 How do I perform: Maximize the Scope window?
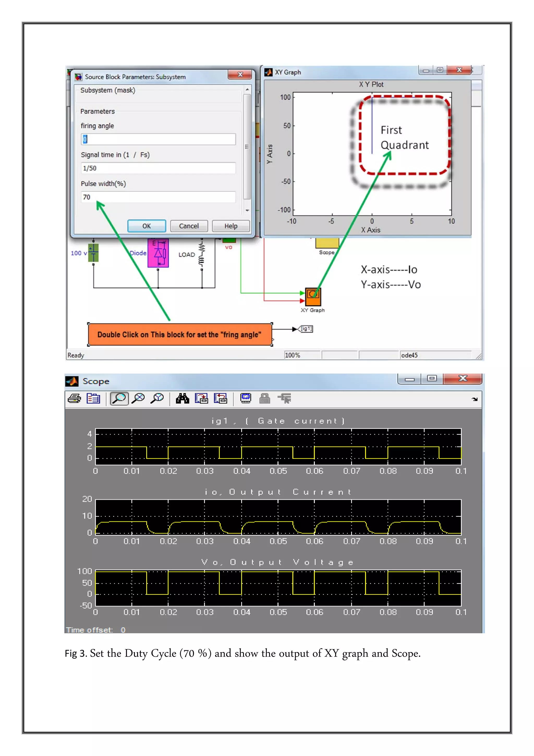pyautogui.click(x=432, y=379)
